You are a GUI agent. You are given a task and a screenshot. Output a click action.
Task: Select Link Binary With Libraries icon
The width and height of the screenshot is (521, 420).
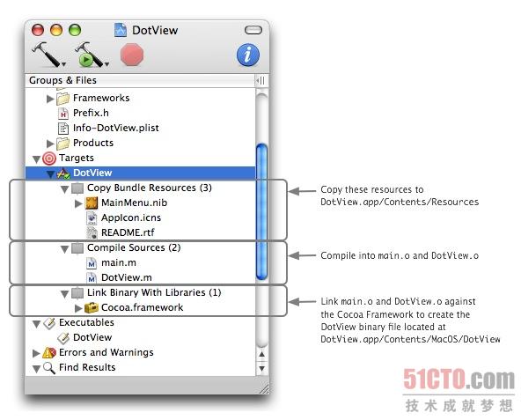coord(77,293)
